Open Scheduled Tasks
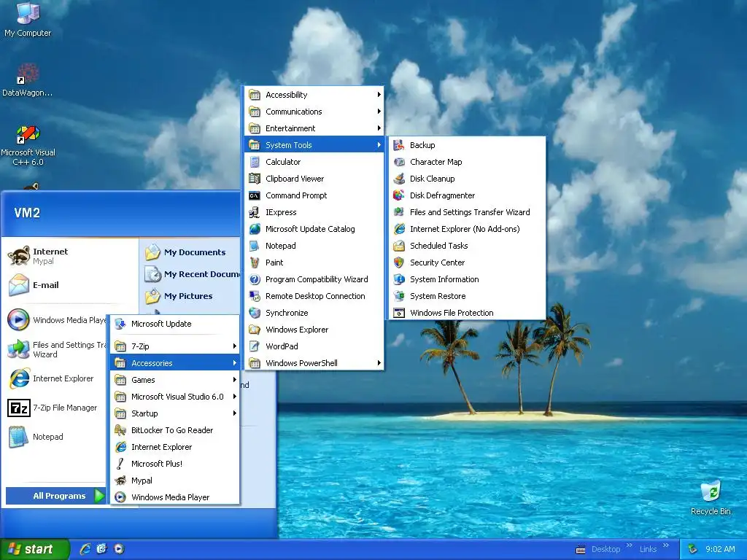 click(467, 246)
